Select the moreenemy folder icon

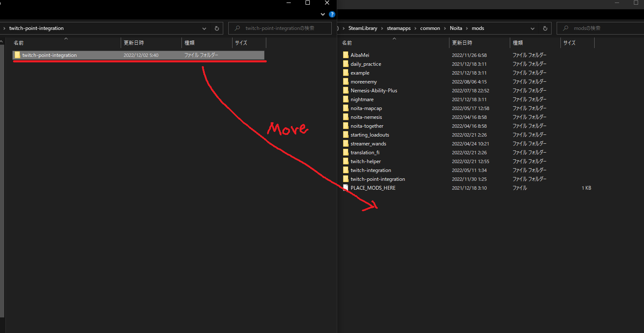(346, 81)
